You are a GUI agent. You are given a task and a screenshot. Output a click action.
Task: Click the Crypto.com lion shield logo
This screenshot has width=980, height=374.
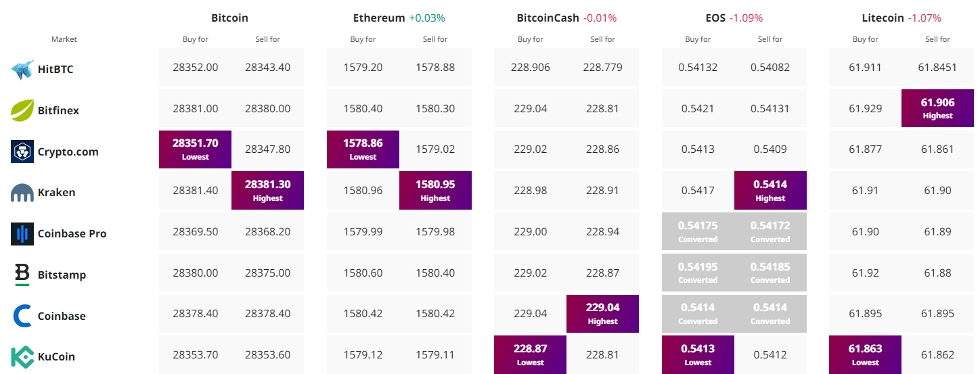point(22,151)
